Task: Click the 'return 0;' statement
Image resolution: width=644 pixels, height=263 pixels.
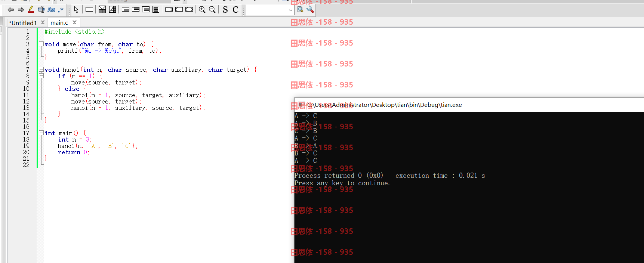Action: tap(74, 152)
